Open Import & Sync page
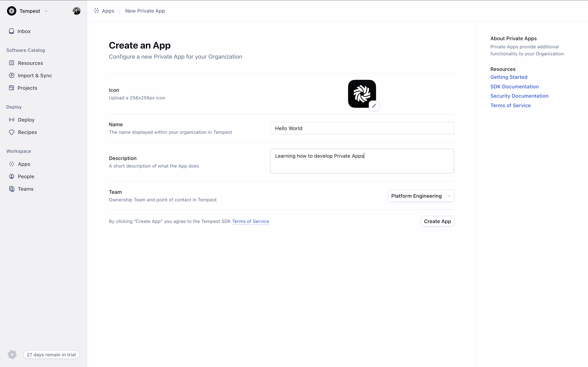 [34, 76]
